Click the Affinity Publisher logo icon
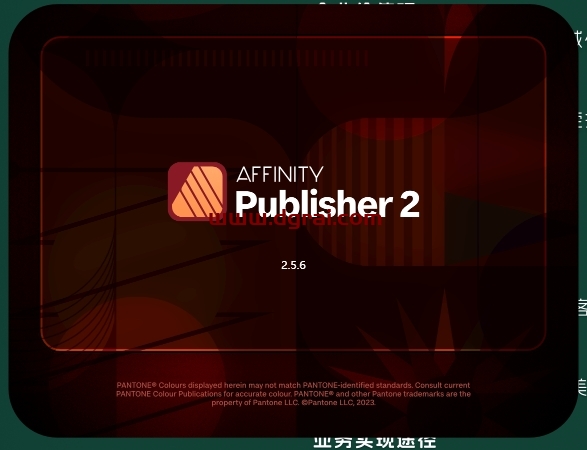Viewport: 587px width, 450px height. coord(197,191)
